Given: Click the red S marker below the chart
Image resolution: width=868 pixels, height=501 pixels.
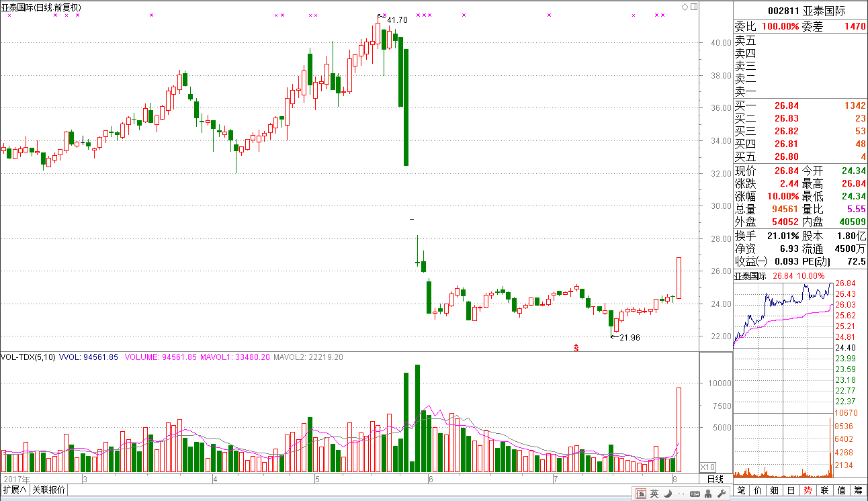Looking at the screenshot, I should pyautogui.click(x=576, y=347).
